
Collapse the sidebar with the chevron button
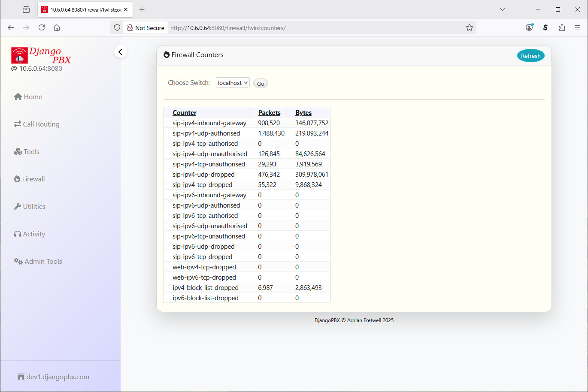pos(121,52)
